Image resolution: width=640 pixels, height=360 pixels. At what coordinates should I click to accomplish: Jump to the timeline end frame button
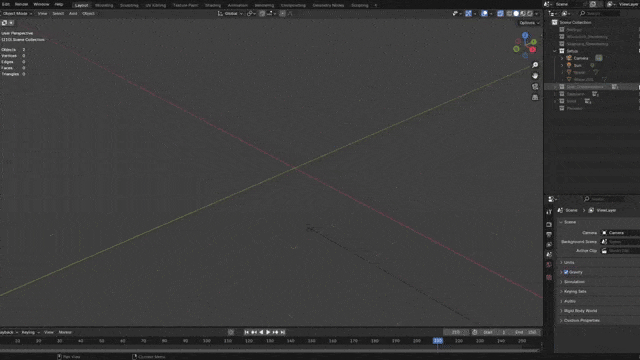282,332
